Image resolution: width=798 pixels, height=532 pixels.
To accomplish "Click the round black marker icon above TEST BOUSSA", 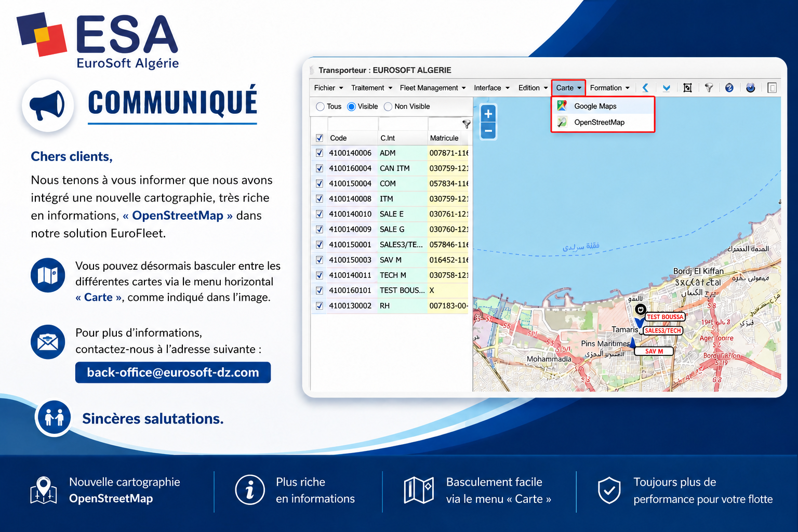I will [641, 310].
